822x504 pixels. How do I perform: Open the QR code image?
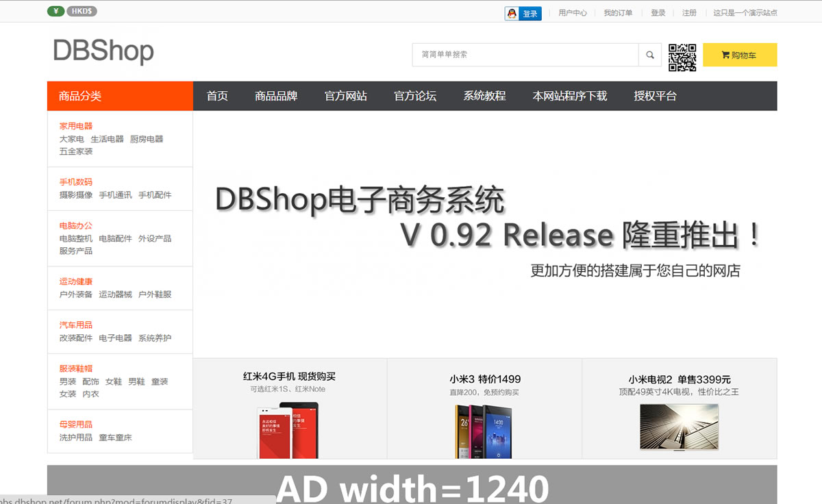pos(682,57)
